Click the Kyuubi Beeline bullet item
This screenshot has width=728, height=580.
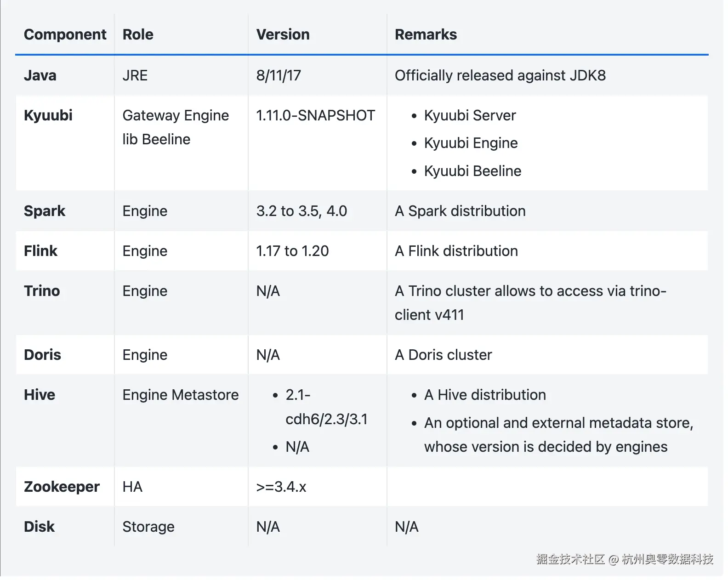(x=472, y=171)
